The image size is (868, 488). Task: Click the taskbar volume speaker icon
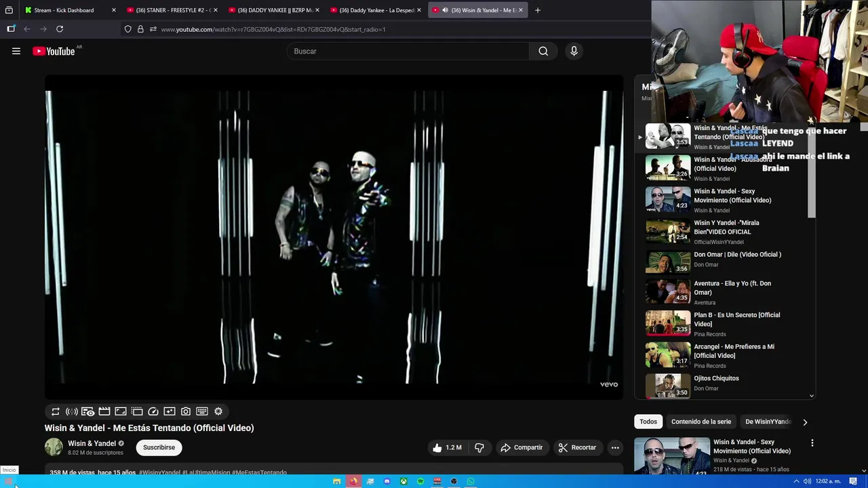(x=807, y=481)
